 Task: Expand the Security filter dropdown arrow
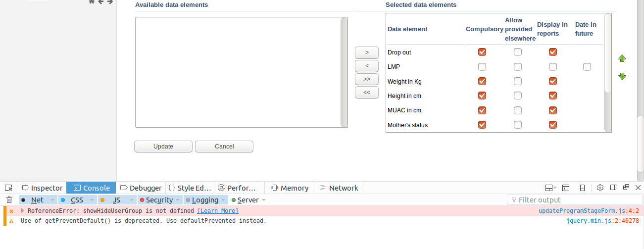click(178, 200)
